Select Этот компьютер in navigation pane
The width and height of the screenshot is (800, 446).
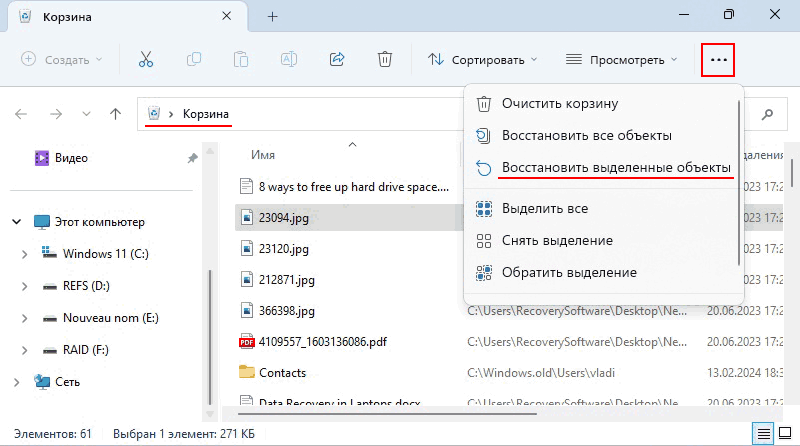99,222
